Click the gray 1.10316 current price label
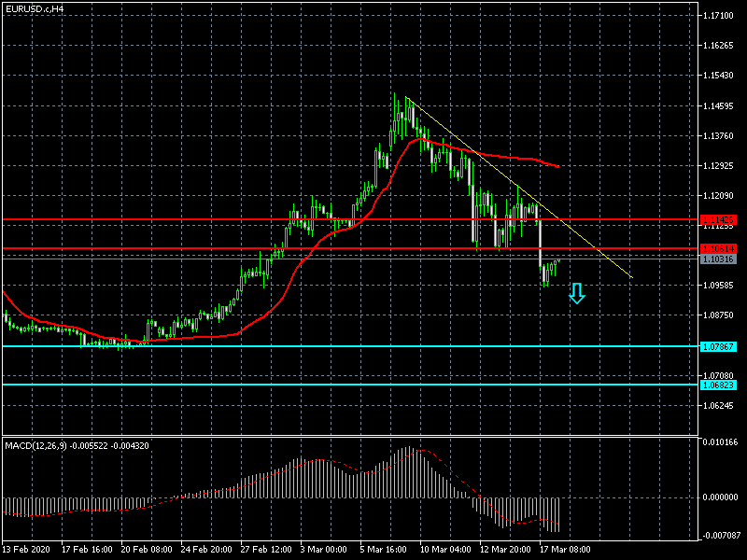 [718, 259]
